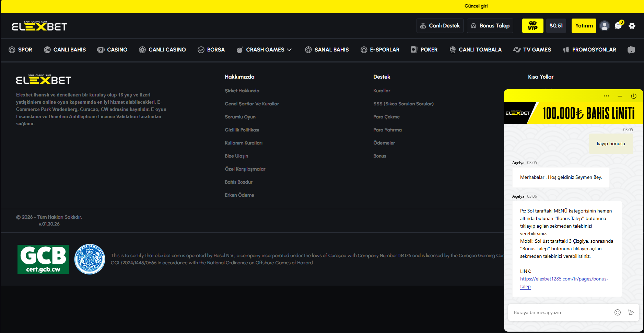
Task: Open Kullanım Kuralları link
Action: pos(244,143)
